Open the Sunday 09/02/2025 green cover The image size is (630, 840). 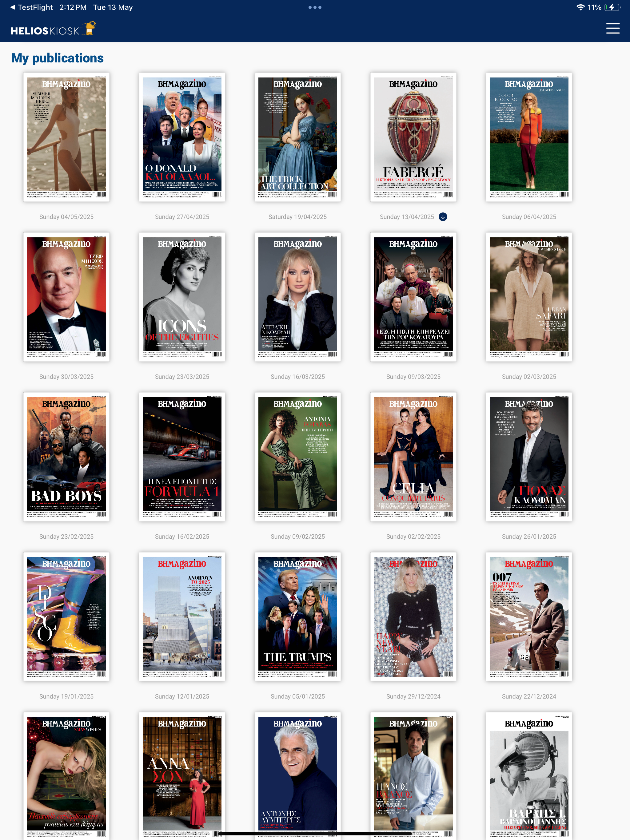coord(297,457)
